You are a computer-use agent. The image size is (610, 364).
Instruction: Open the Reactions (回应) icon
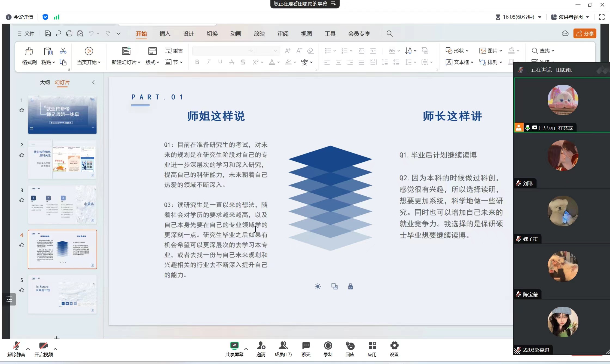tap(350, 346)
